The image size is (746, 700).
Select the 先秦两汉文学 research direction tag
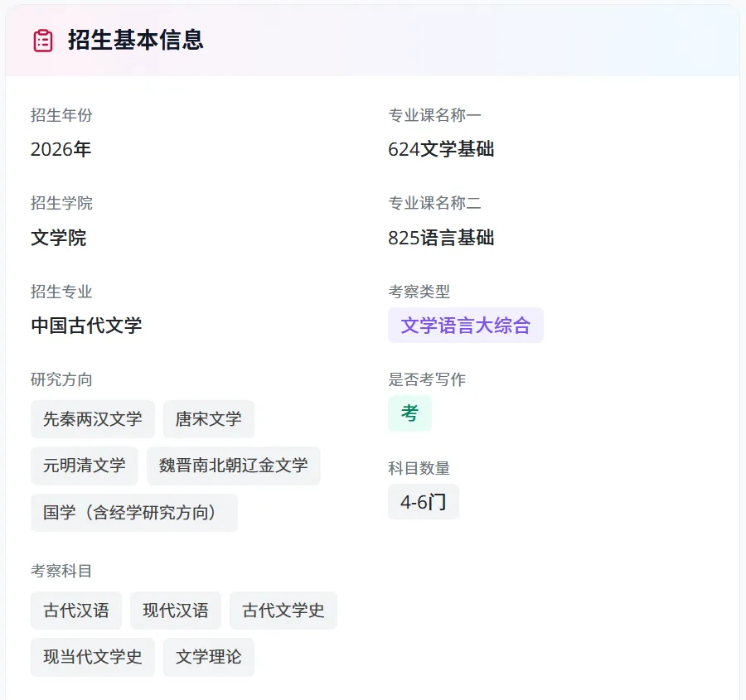(93, 419)
